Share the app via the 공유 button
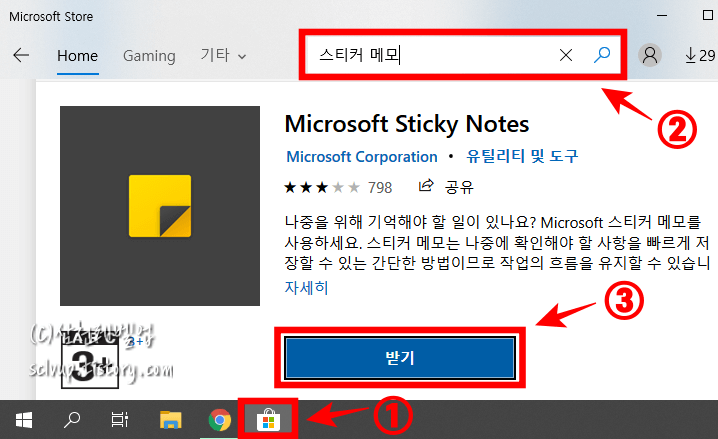Image resolution: width=718 pixels, height=439 pixels. 446,187
